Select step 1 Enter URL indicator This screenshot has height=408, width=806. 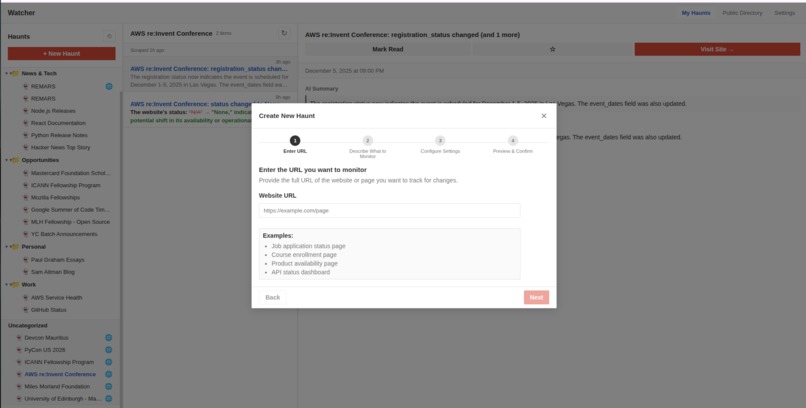click(295, 144)
